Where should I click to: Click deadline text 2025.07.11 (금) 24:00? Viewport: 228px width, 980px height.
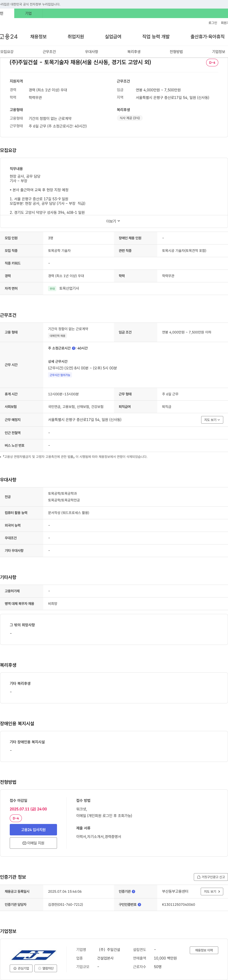click(28, 809)
